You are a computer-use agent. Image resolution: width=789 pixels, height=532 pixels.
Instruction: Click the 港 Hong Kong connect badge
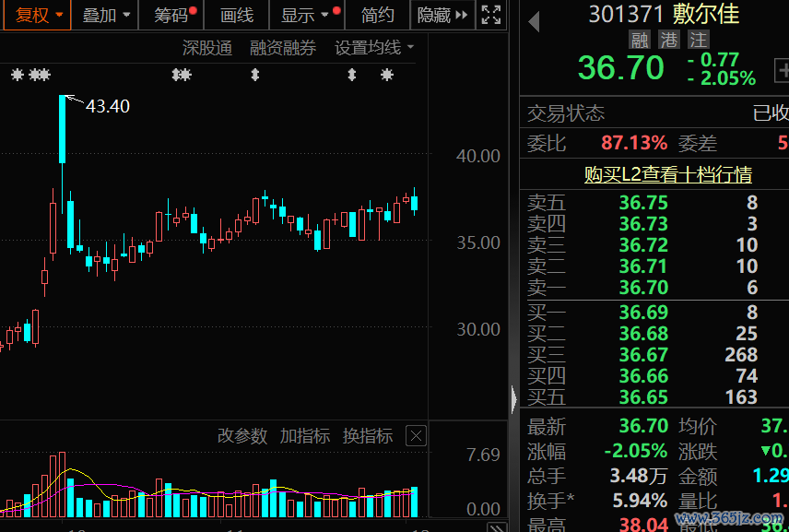coord(668,41)
